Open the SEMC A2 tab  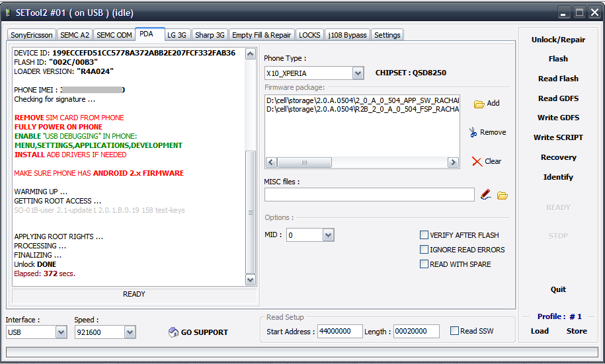[75, 35]
